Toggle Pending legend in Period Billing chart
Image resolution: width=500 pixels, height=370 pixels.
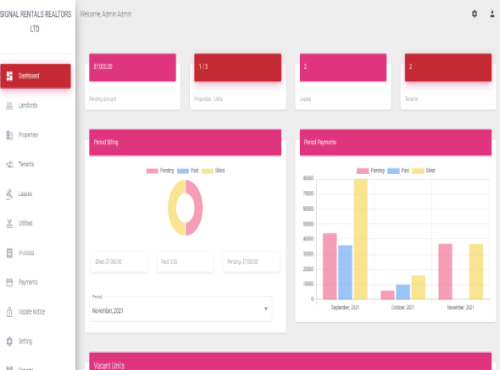click(160, 171)
